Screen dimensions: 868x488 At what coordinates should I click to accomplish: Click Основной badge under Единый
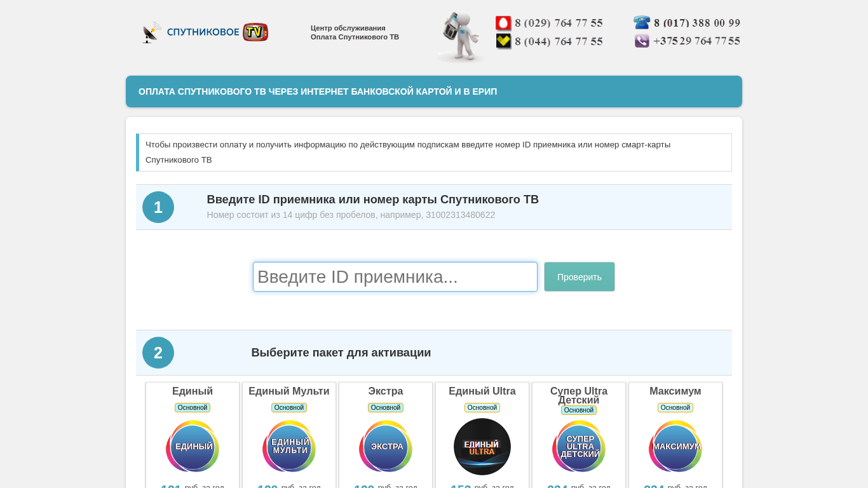(x=193, y=408)
